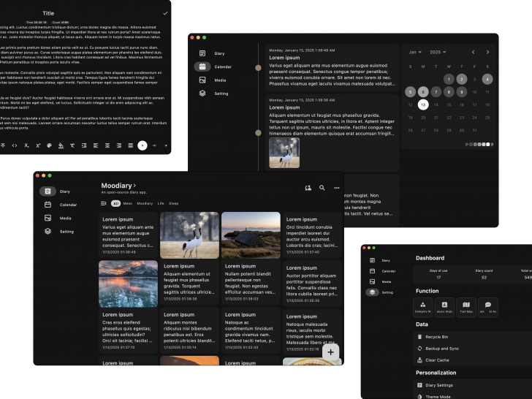Viewport: 532px width, 399px height.
Task: Select January 2 in the calendar
Action: click(461, 80)
